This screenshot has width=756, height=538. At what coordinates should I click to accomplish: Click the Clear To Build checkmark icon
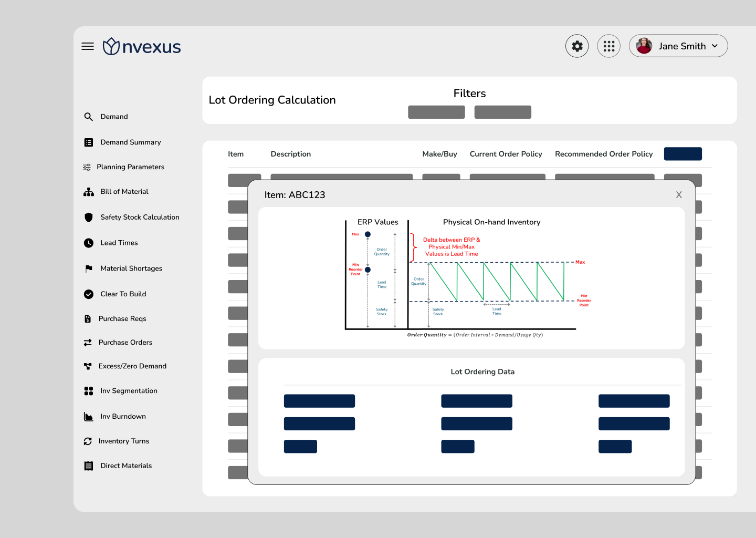(x=89, y=294)
